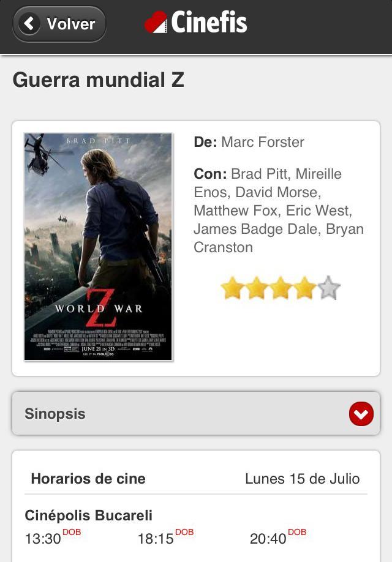Viewport: 392px width, 562px height.
Task: Open the Cinépolis Bucareli cinema entry
Action: 89,515
